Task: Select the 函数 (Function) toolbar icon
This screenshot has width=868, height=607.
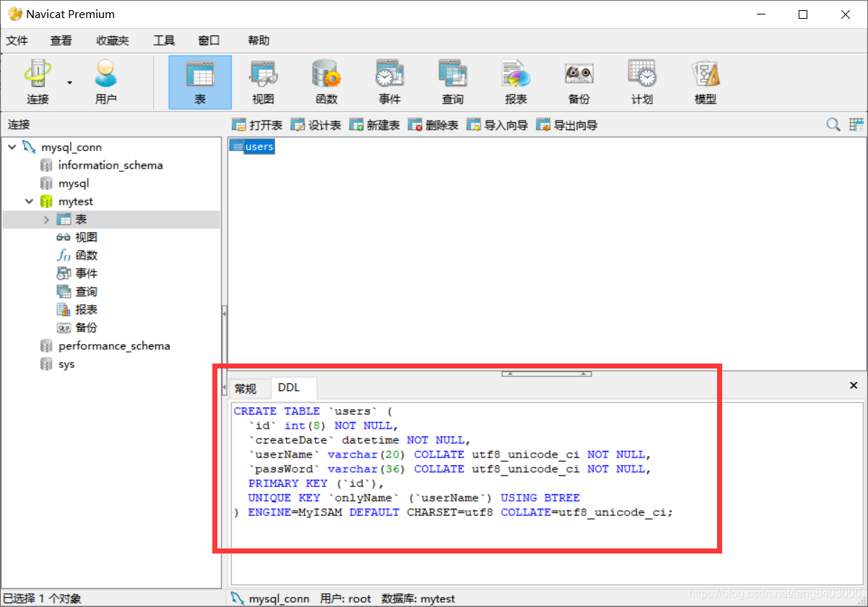Action: (x=326, y=82)
